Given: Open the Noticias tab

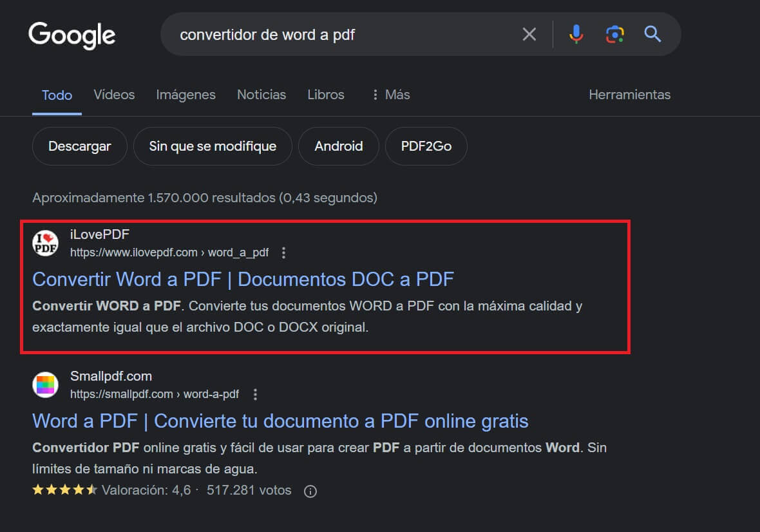Looking at the screenshot, I should coord(261,95).
